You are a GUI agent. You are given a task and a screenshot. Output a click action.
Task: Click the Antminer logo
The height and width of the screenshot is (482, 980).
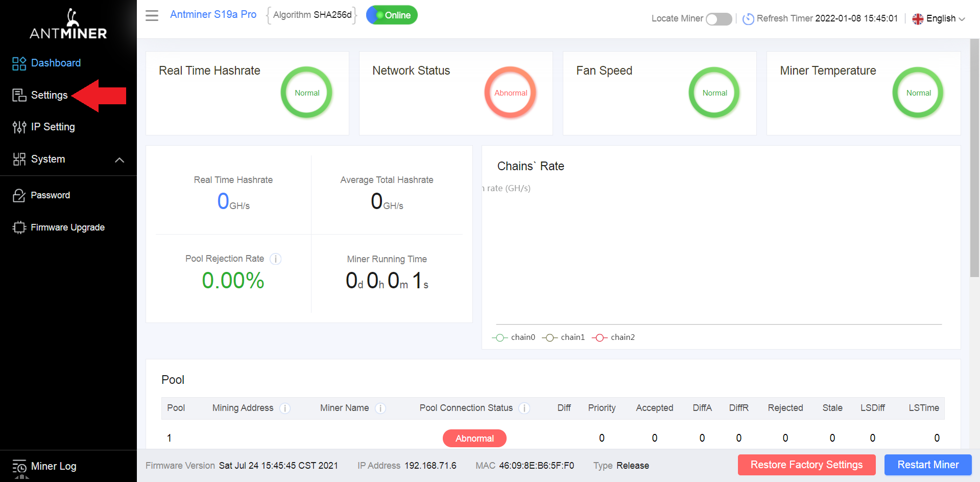pos(68,24)
